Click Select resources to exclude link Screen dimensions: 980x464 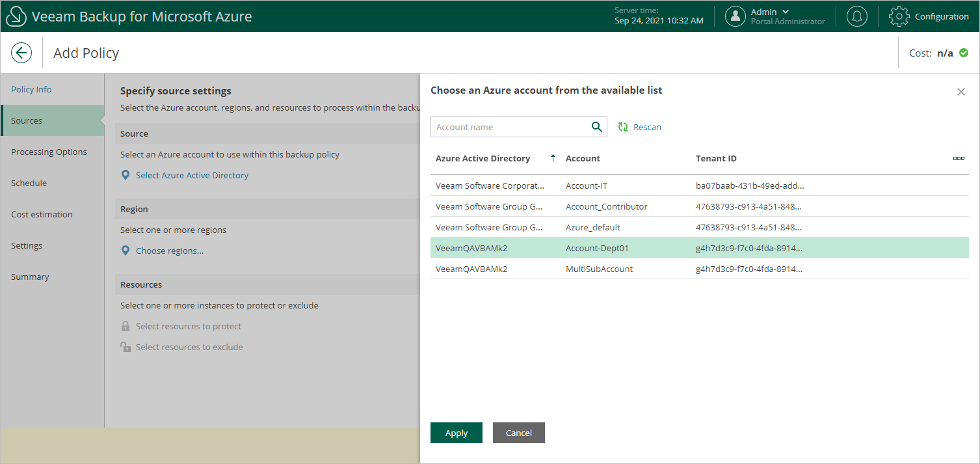tap(189, 347)
